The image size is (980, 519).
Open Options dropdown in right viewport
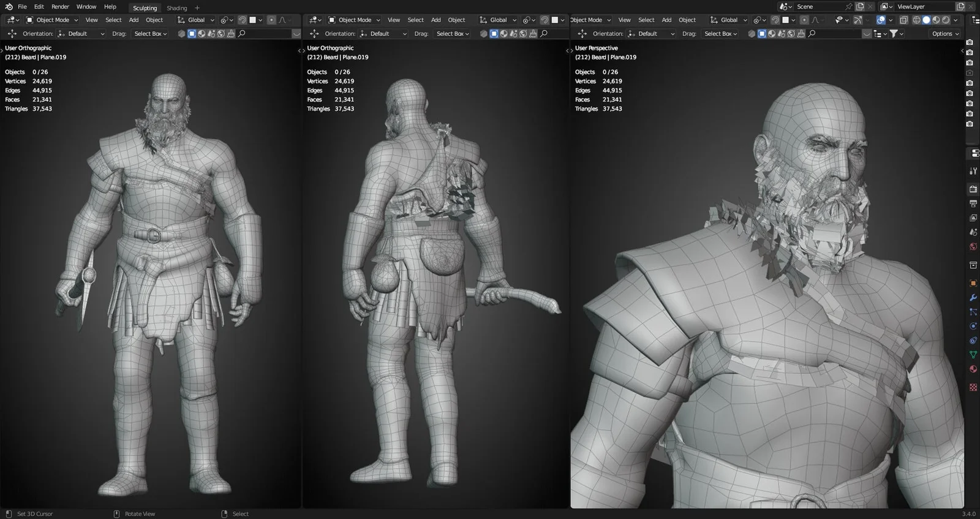click(945, 34)
